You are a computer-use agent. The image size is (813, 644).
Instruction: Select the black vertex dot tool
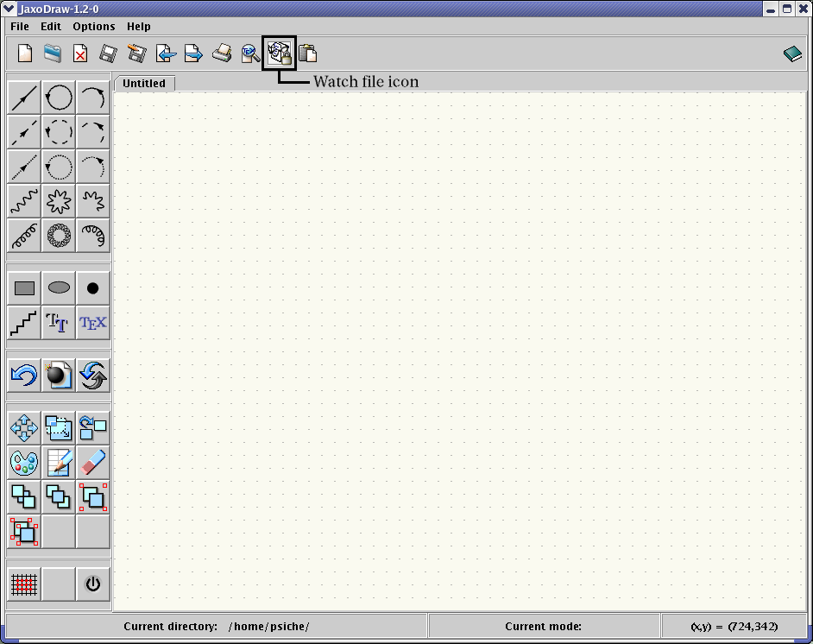tap(93, 288)
